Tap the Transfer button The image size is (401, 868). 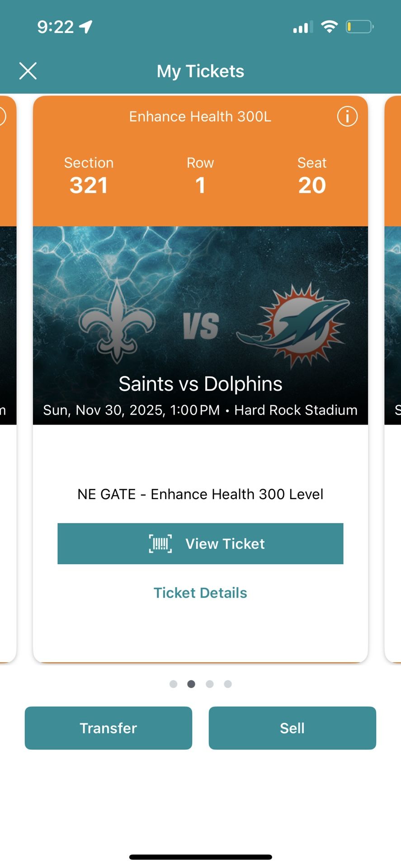click(x=108, y=728)
